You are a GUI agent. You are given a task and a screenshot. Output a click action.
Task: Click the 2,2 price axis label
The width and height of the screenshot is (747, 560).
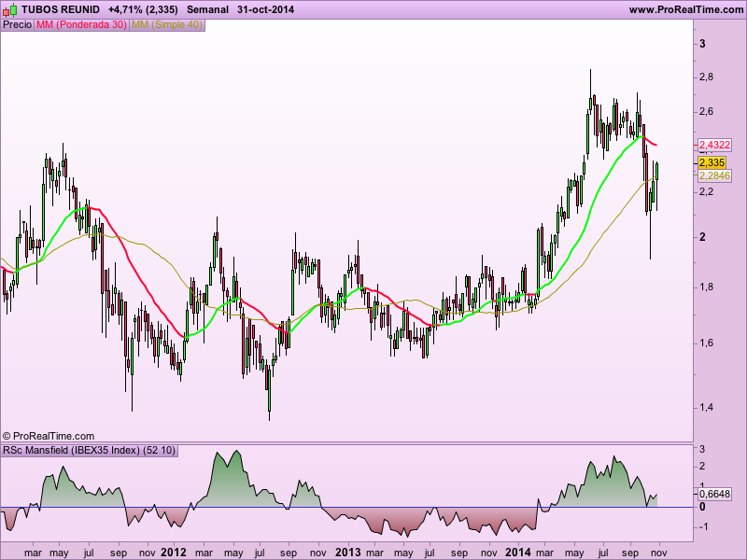click(x=706, y=192)
